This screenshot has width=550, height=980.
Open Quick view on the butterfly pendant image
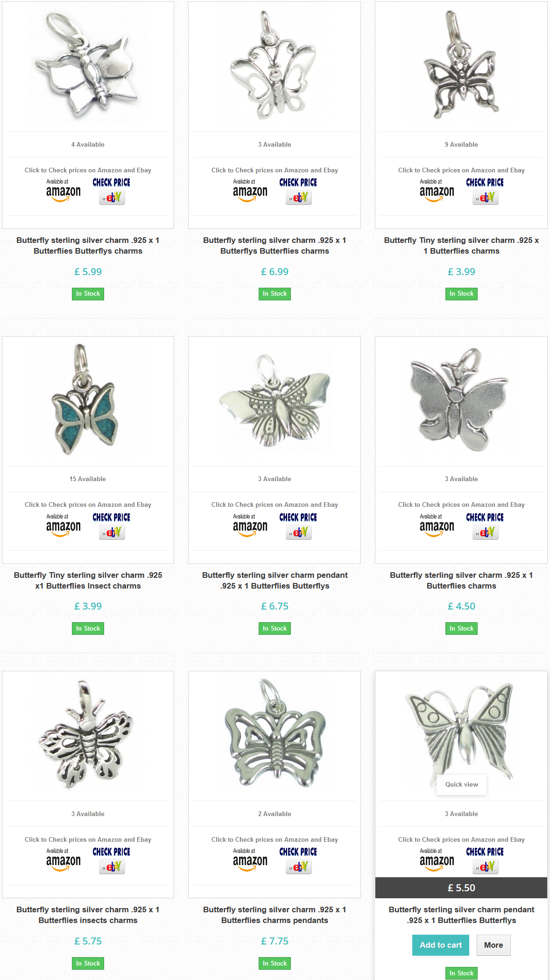pyautogui.click(x=461, y=785)
